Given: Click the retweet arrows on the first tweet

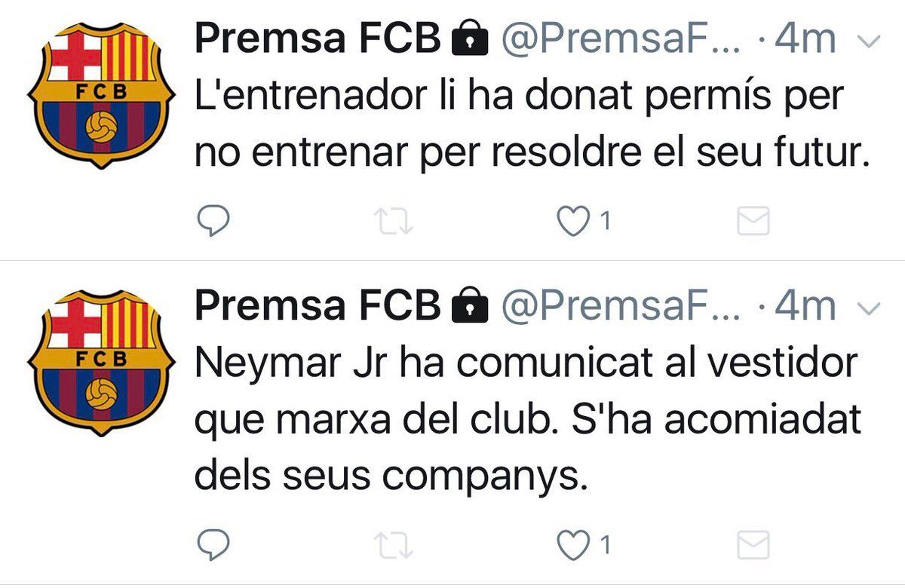Looking at the screenshot, I should point(395,220).
